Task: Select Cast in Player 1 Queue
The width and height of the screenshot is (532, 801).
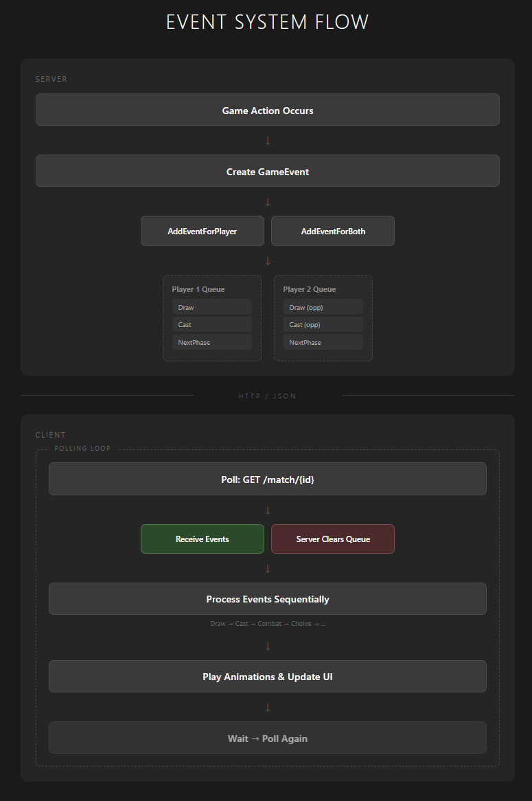Action: click(211, 324)
